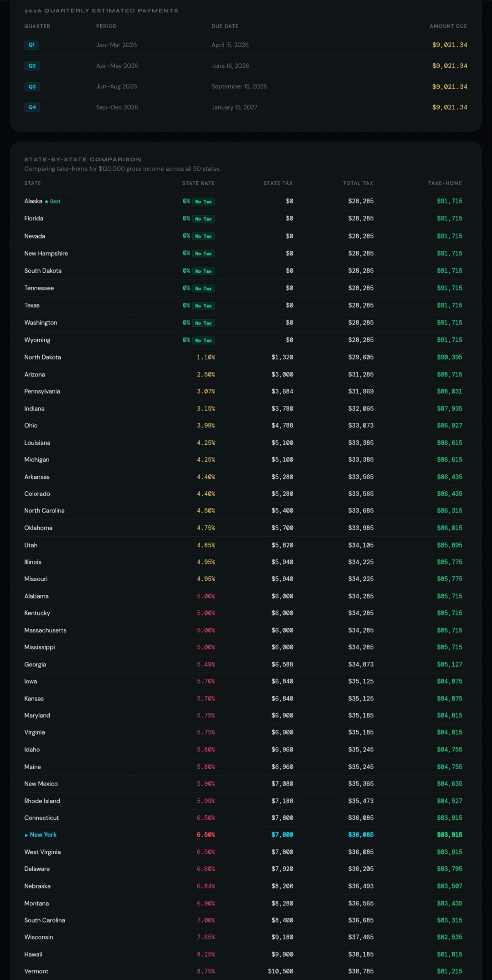The width and height of the screenshot is (492, 980).
Task: Click Hawaii's 8.25% state rate
Action: pos(206,955)
